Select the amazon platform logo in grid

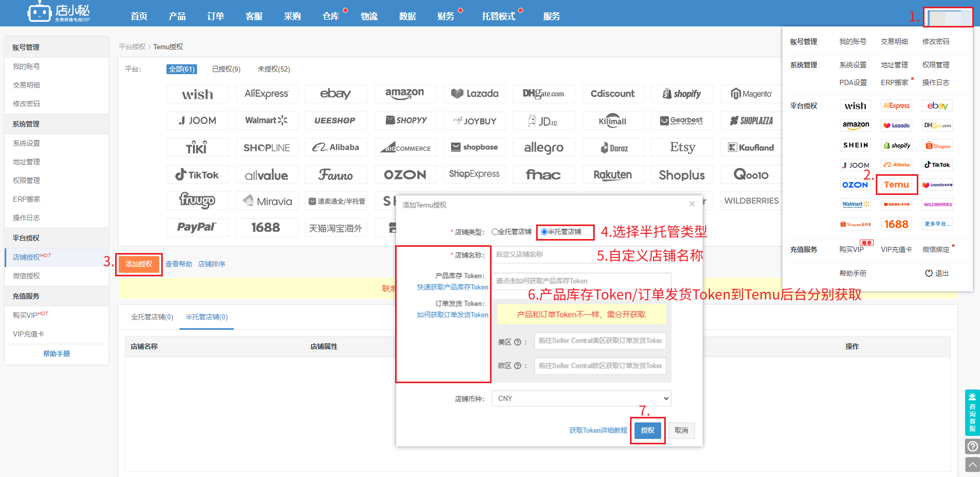(x=405, y=94)
